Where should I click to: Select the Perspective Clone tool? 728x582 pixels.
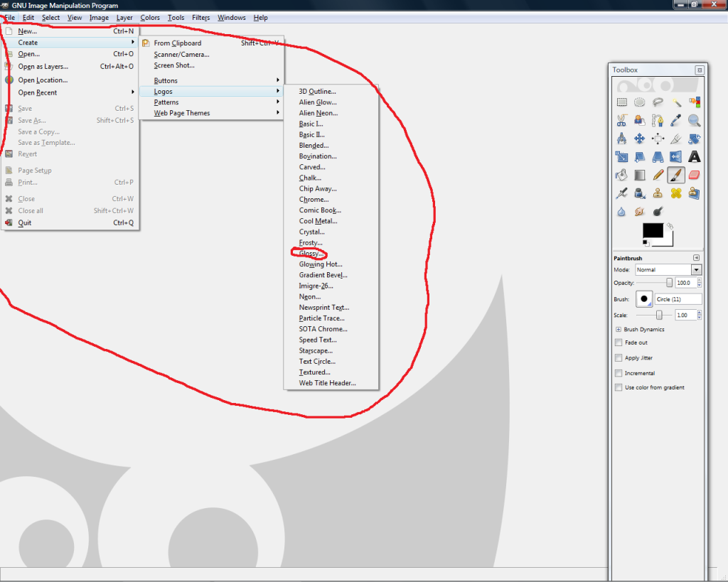[x=694, y=193]
